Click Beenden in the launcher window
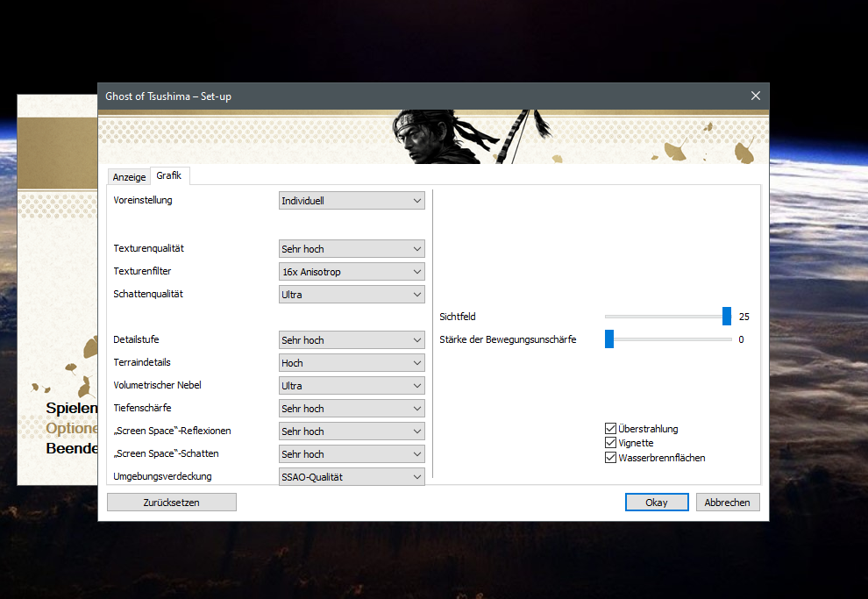The image size is (868, 599). pyautogui.click(x=72, y=448)
